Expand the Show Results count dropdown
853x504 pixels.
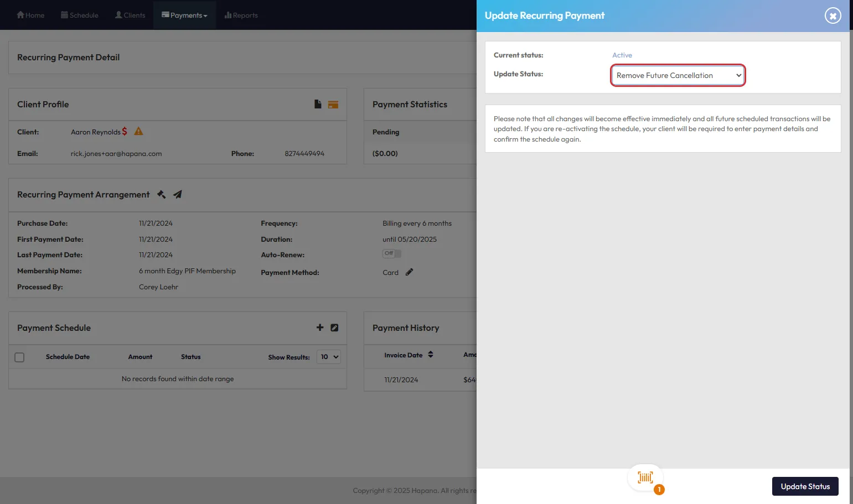(329, 357)
